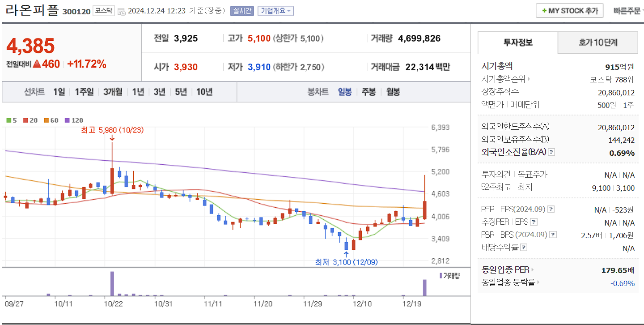
Task: Select the 1년 chart period
Action: tap(137, 92)
